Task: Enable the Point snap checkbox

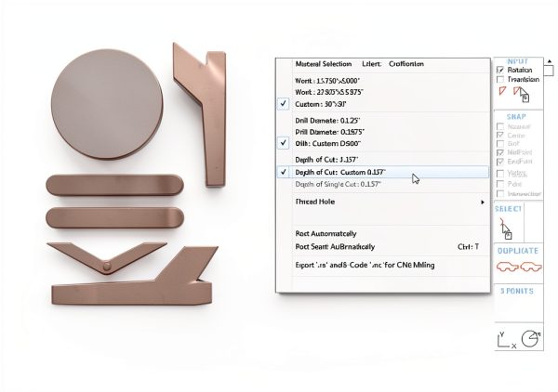Action: (500, 184)
